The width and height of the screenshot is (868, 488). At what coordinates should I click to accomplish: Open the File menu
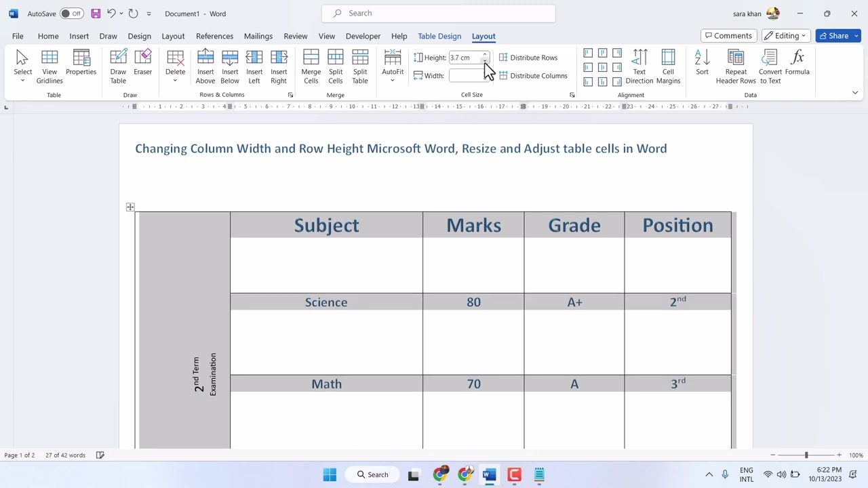(x=18, y=36)
